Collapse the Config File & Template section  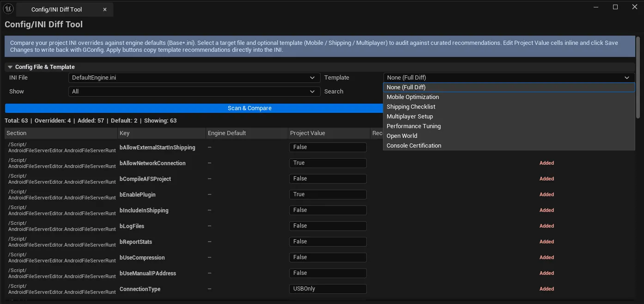[x=10, y=67]
